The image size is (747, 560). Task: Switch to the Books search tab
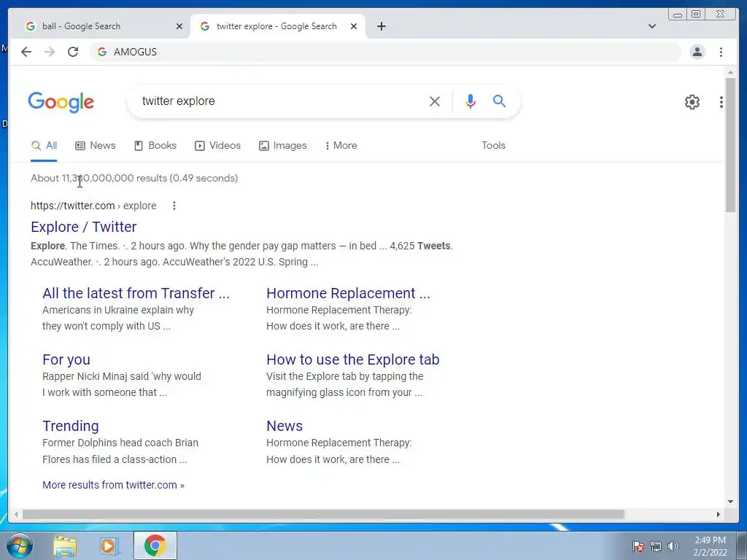point(155,146)
